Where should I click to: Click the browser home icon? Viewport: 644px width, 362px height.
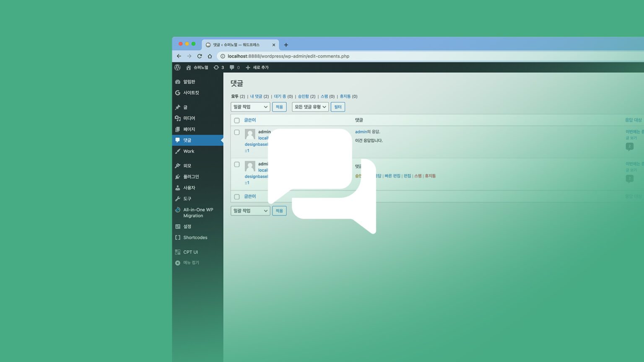coord(210,56)
